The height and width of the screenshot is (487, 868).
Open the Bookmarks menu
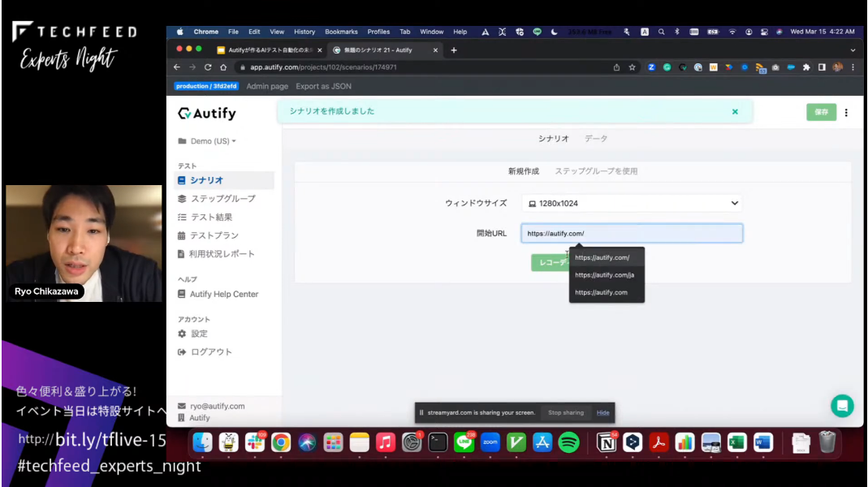(341, 32)
